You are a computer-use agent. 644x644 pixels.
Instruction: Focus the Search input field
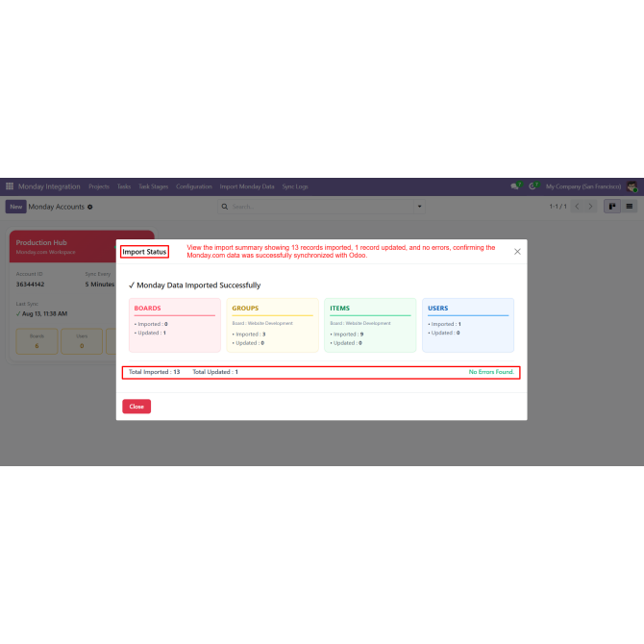(322, 207)
